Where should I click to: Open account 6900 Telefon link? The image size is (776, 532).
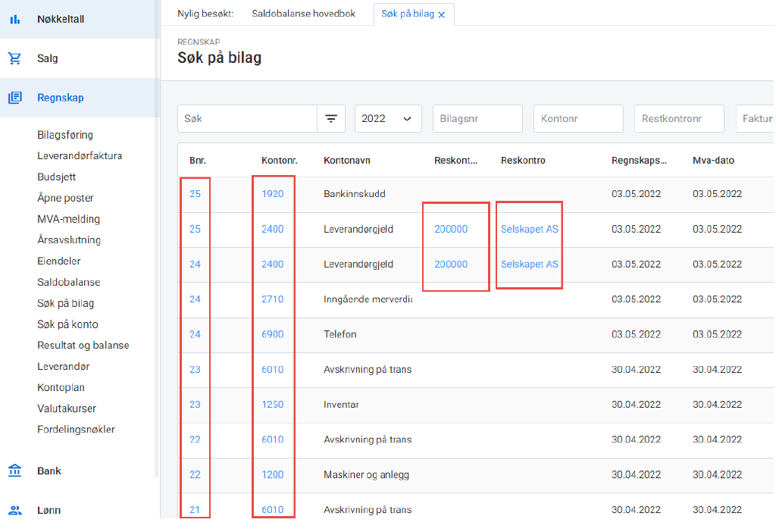click(x=272, y=334)
